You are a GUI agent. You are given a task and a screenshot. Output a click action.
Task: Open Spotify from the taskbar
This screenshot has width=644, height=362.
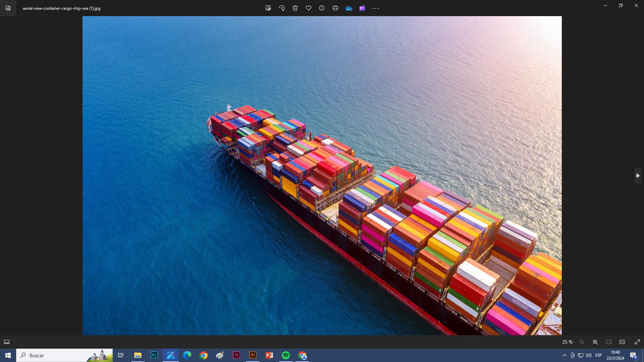(286, 355)
